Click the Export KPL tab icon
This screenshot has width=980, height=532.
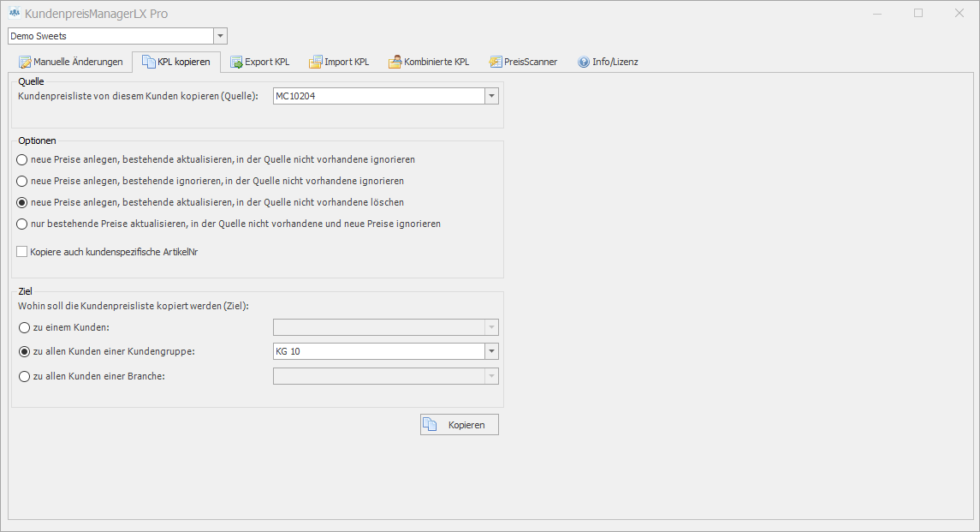[236, 62]
